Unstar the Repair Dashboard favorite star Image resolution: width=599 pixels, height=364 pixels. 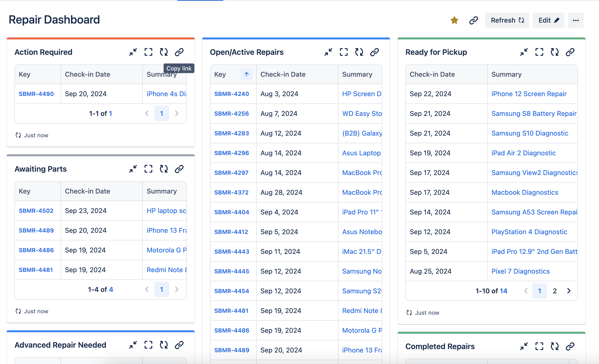coord(454,20)
